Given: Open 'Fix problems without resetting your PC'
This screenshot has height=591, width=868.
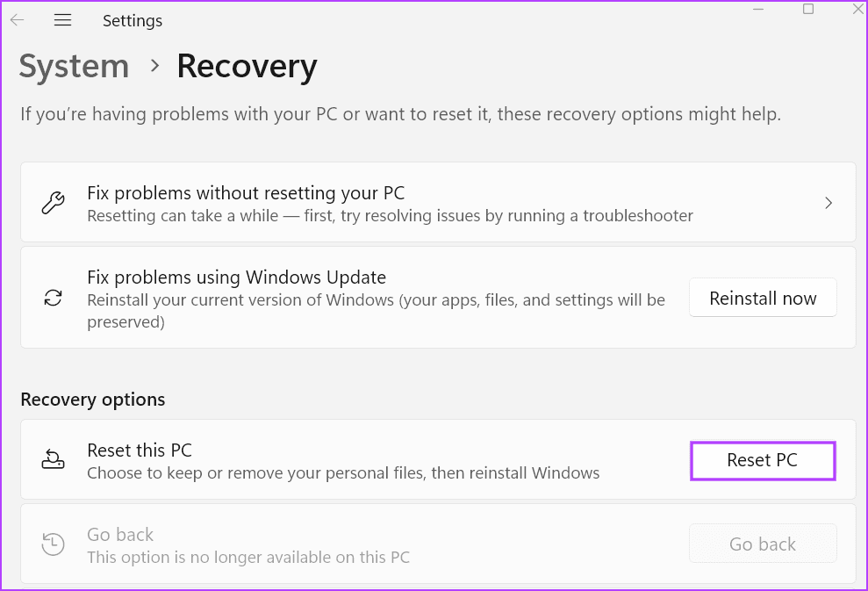Looking at the screenshot, I should pyautogui.click(x=246, y=193).
